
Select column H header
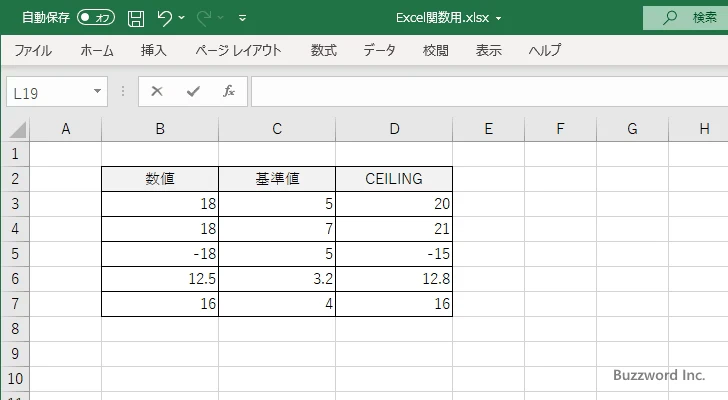click(699, 129)
